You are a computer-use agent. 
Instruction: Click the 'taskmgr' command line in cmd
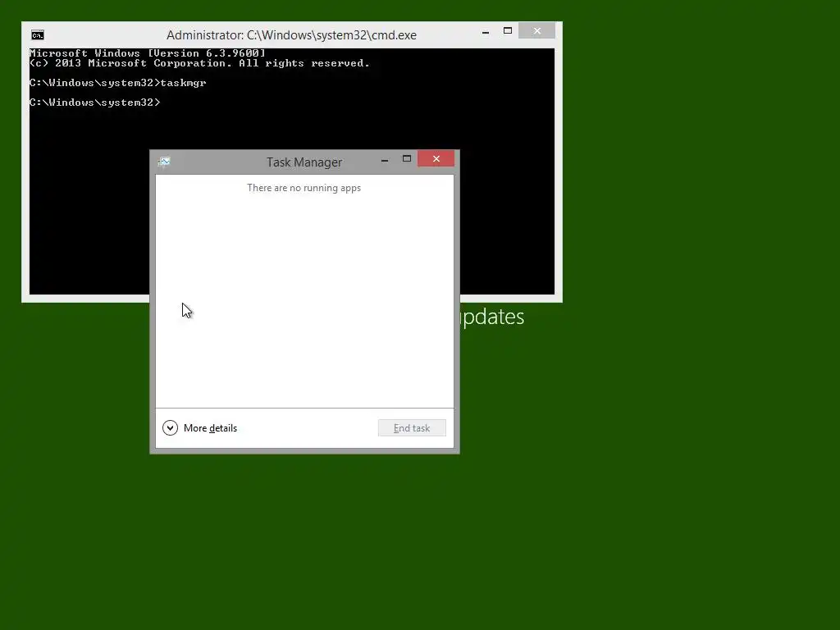pyautogui.click(x=118, y=83)
